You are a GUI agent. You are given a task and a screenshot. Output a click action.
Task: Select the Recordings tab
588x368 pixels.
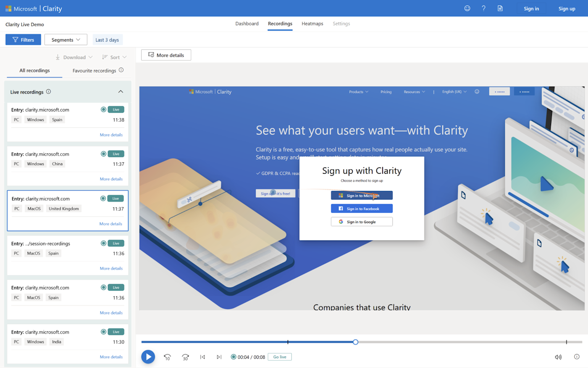[x=280, y=24]
